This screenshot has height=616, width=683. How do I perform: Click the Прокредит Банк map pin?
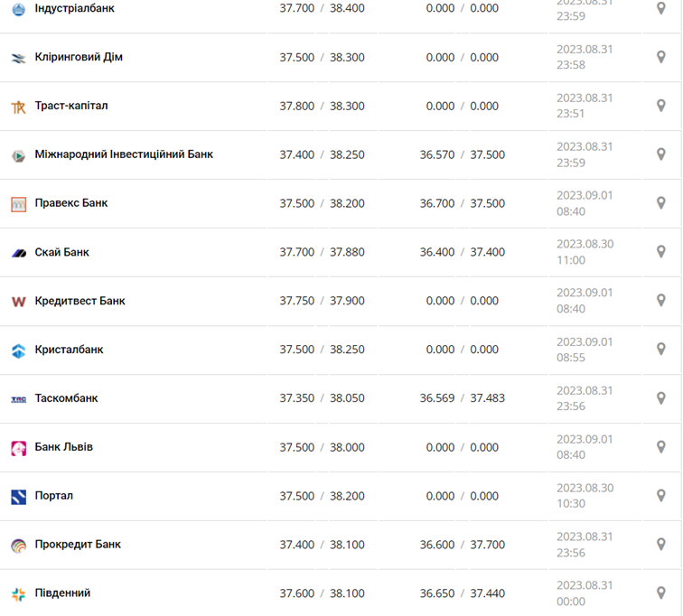[660, 545]
